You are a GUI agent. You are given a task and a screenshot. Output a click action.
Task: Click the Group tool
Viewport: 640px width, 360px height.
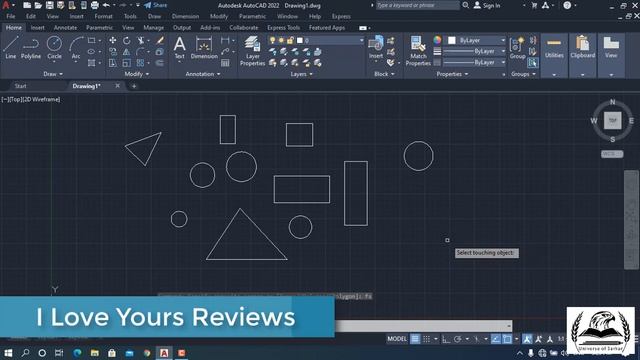[517, 48]
